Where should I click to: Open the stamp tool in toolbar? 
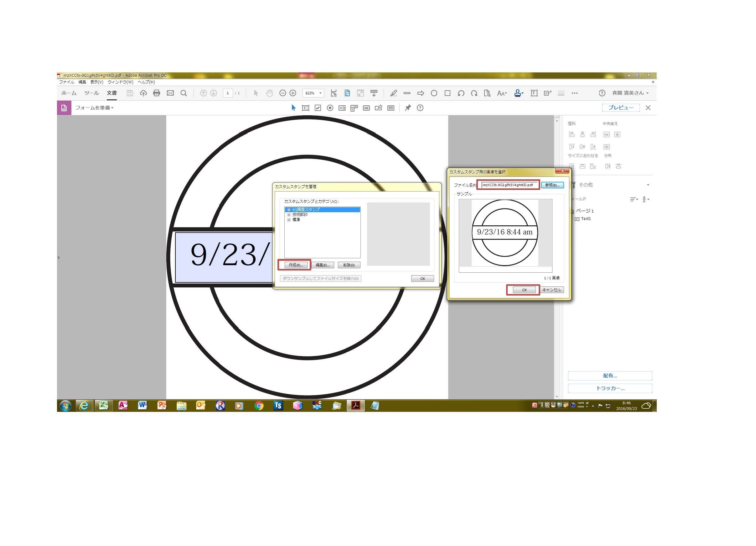click(x=517, y=93)
